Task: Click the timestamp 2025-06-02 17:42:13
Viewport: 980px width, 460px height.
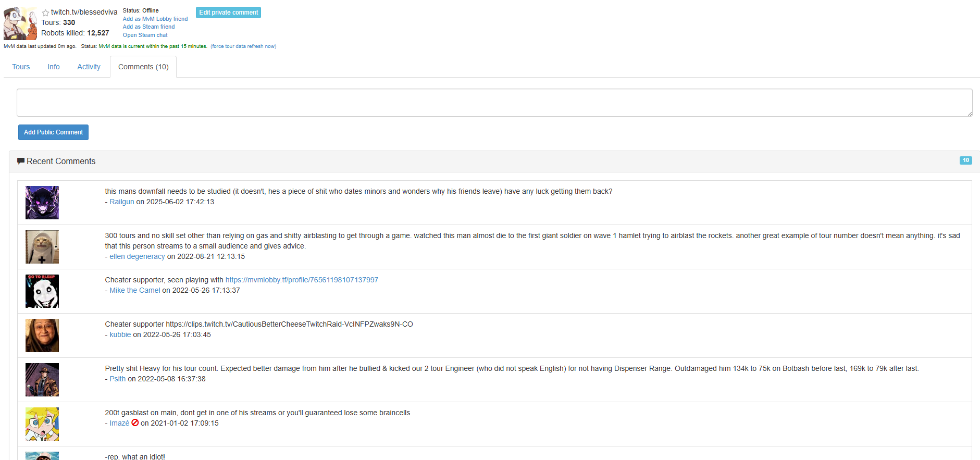Action: pyautogui.click(x=180, y=202)
